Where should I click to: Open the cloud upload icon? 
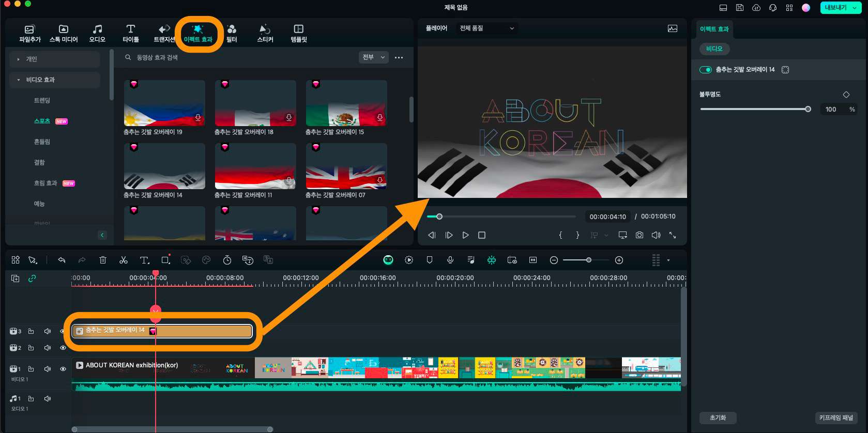[x=756, y=8]
